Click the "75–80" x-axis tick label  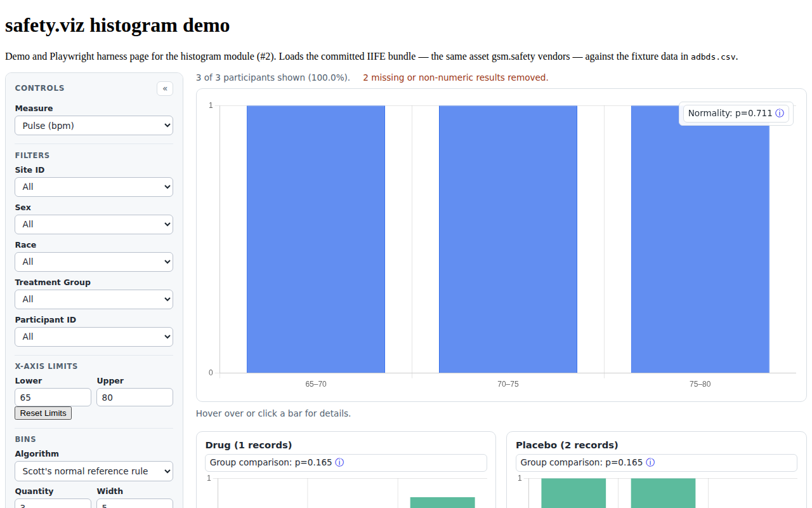tap(700, 384)
